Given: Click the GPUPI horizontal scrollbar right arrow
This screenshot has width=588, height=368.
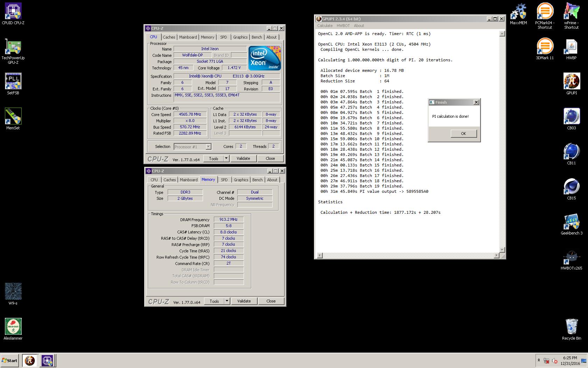Looking at the screenshot, I should 497,255.
